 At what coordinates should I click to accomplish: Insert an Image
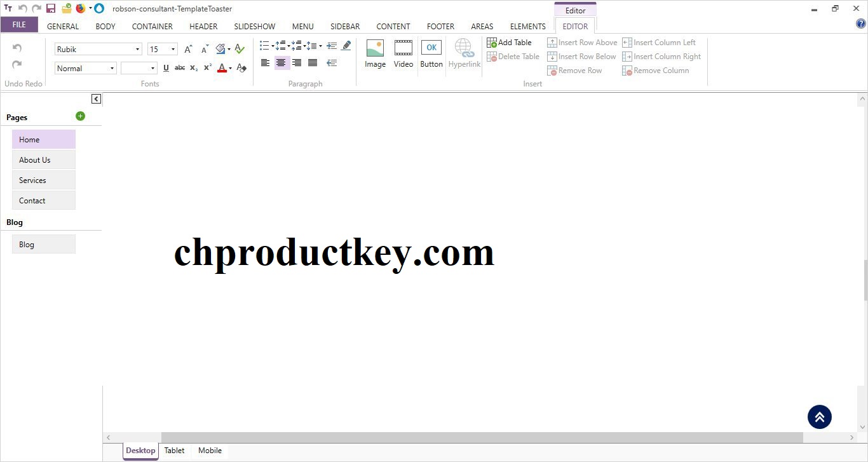(x=375, y=54)
